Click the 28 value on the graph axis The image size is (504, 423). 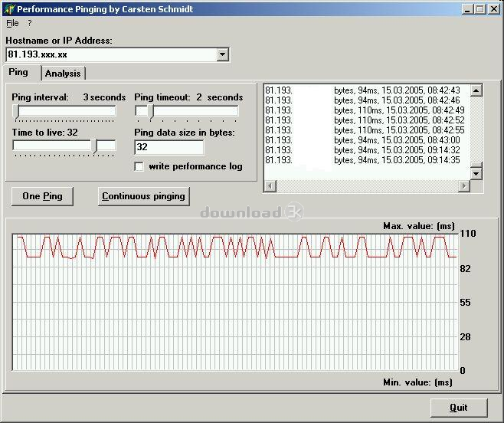point(465,337)
